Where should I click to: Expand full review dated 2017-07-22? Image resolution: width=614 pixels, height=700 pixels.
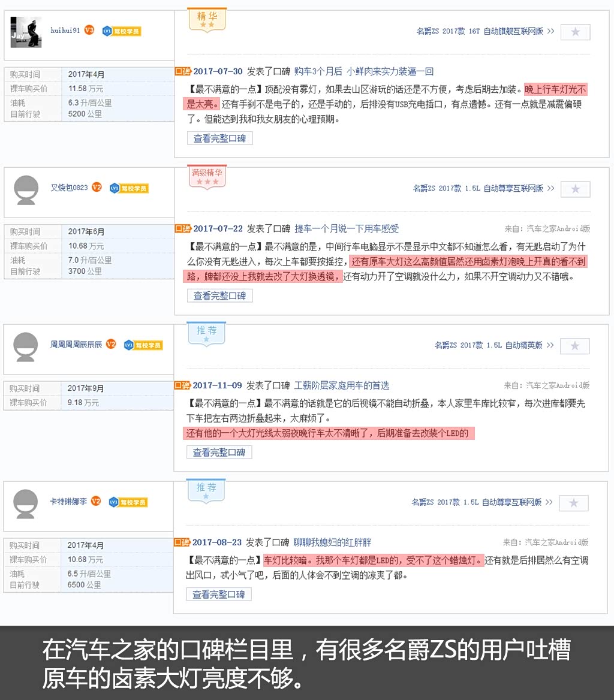pos(219,295)
